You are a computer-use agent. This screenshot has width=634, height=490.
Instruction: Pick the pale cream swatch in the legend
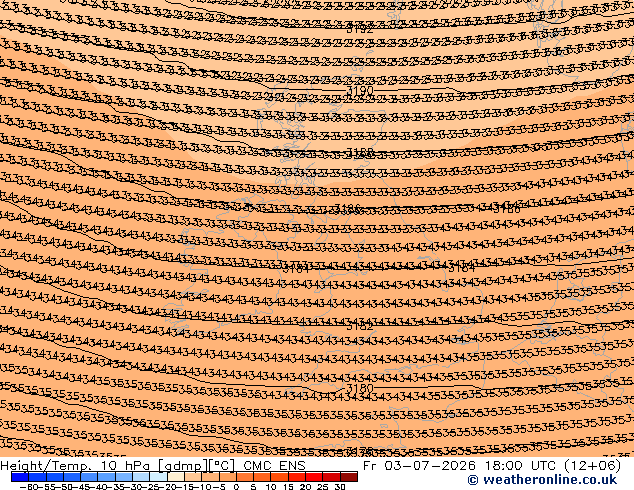pyautogui.click(x=176, y=477)
